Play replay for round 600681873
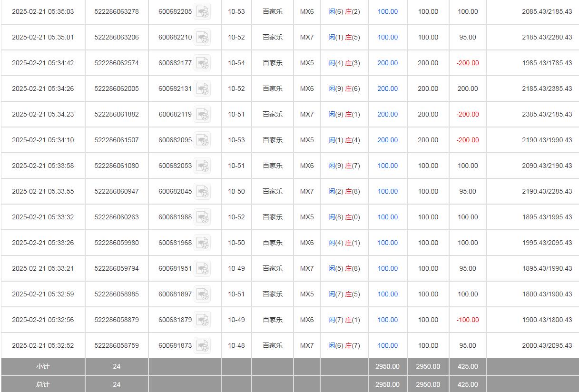579x392 pixels. (202, 345)
